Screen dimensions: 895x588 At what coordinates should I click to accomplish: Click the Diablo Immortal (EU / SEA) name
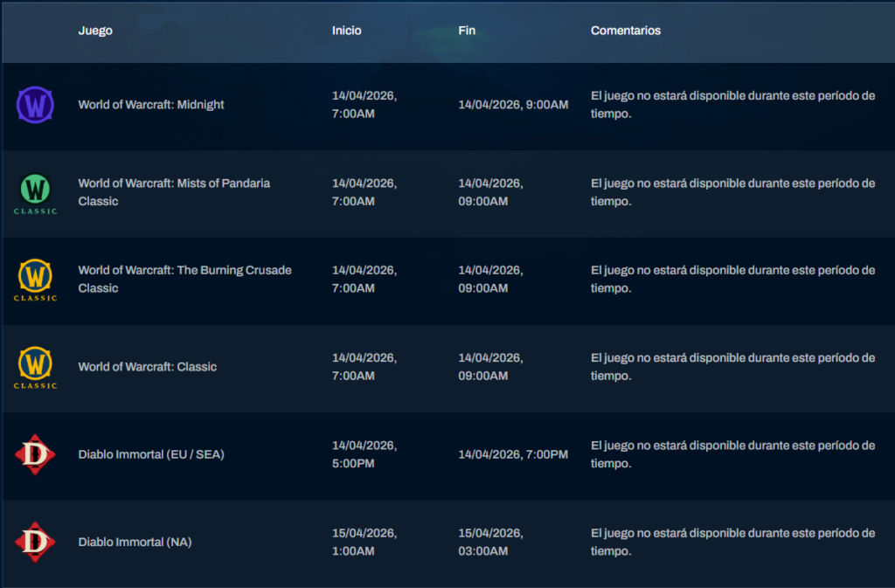pos(151,454)
